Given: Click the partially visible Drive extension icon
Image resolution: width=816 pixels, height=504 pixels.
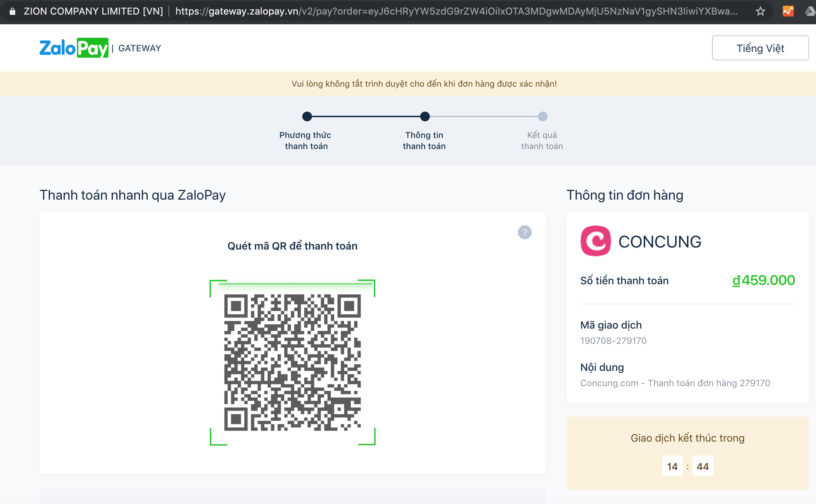Looking at the screenshot, I should [x=810, y=11].
